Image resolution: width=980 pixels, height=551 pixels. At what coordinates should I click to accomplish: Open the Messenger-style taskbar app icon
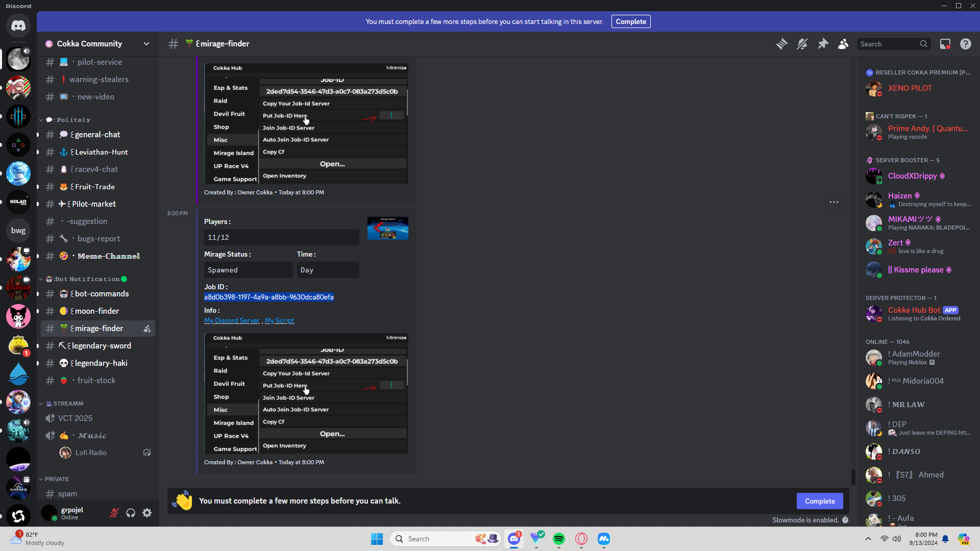[x=604, y=539]
